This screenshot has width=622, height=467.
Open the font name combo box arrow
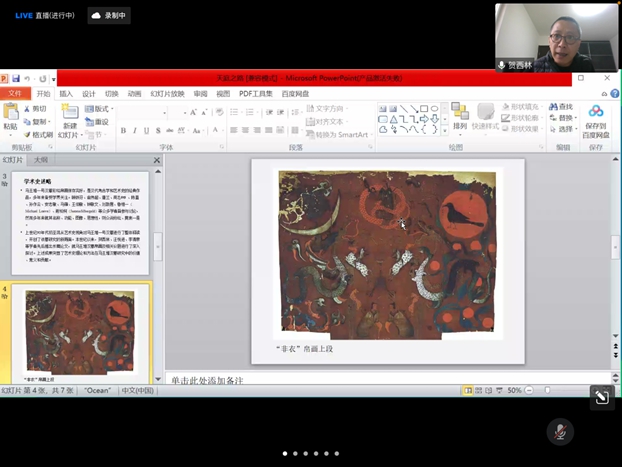[x=164, y=113]
